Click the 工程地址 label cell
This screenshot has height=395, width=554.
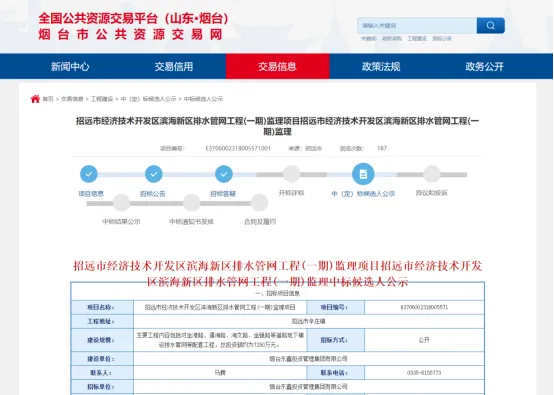[102, 322]
